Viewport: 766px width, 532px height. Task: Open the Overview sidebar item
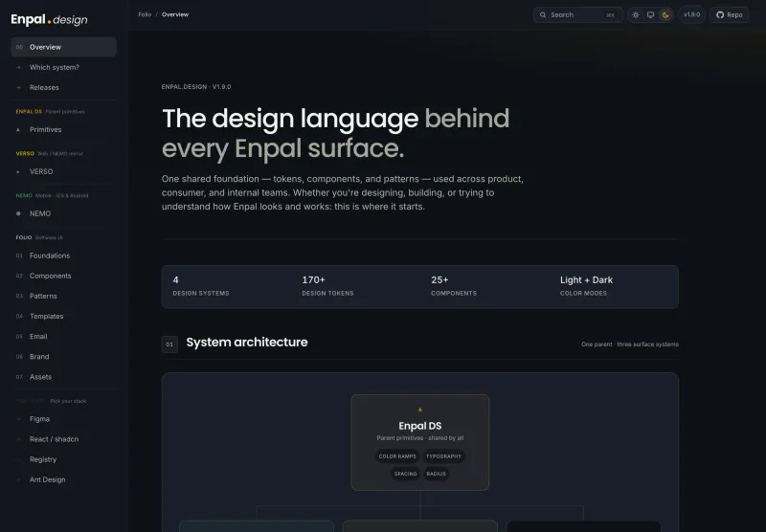coord(63,47)
